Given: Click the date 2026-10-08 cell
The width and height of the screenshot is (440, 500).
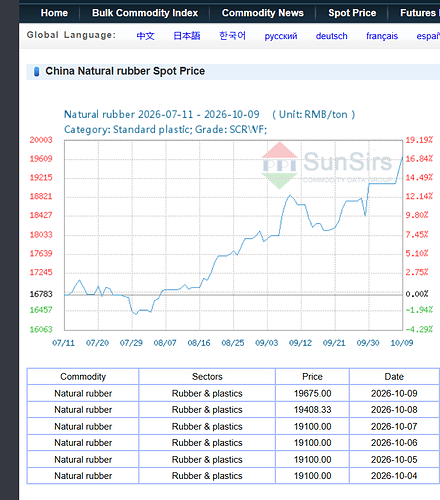Looking at the screenshot, I should pos(394,410).
